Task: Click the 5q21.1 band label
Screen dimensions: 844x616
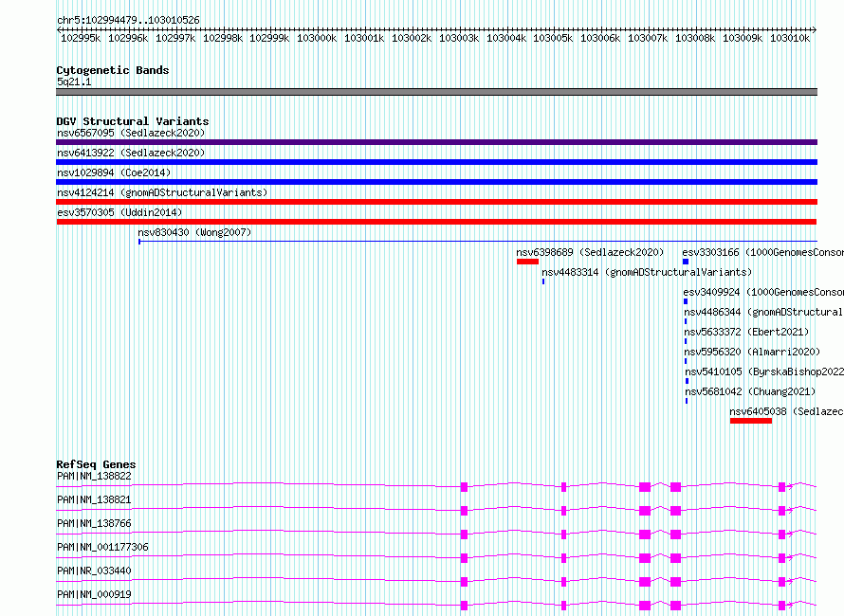Action: pyautogui.click(x=74, y=82)
